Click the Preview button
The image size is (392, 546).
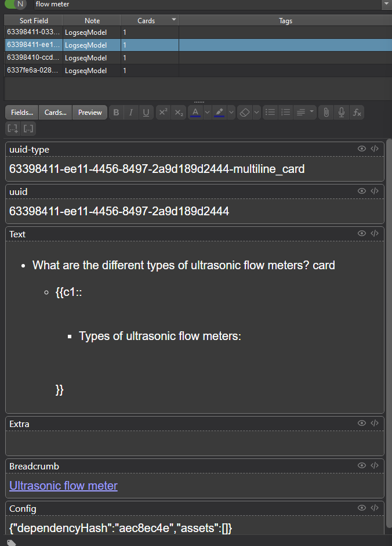[x=90, y=113]
